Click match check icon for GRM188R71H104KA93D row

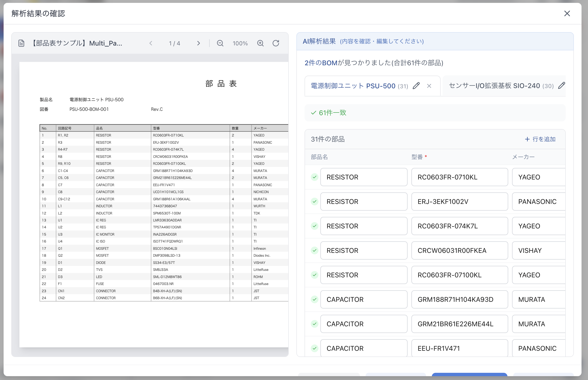(314, 299)
